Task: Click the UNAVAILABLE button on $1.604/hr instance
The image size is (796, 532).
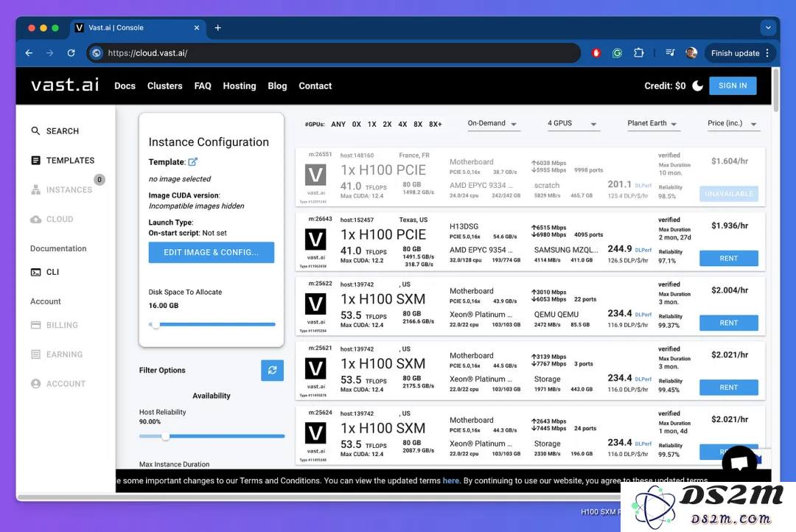Action: pyautogui.click(x=728, y=194)
